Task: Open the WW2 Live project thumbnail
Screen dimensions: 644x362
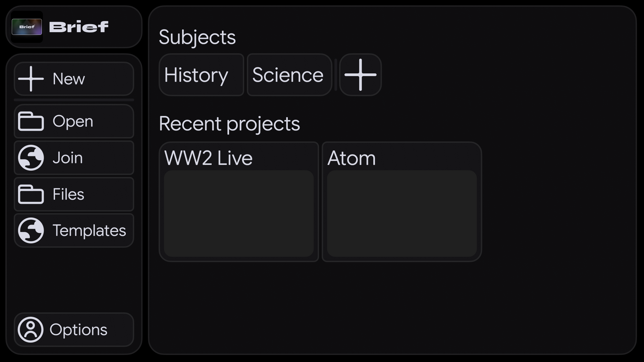Action: pyautogui.click(x=239, y=214)
